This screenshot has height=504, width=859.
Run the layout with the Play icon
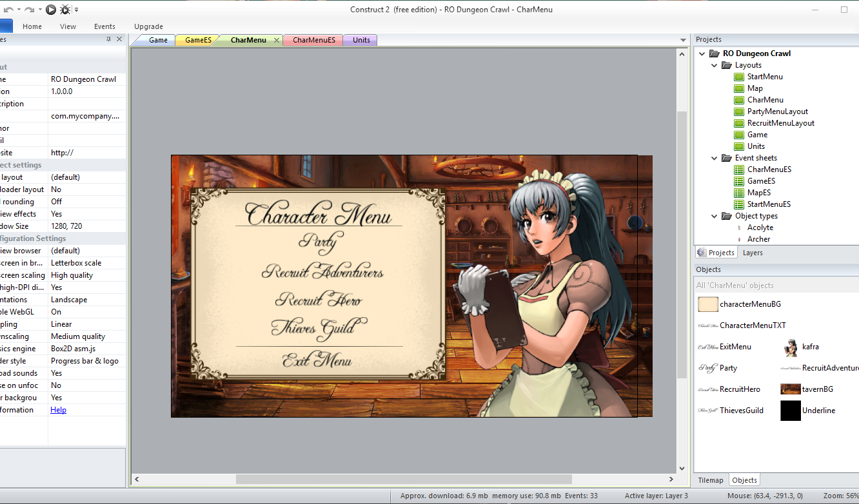pos(51,10)
